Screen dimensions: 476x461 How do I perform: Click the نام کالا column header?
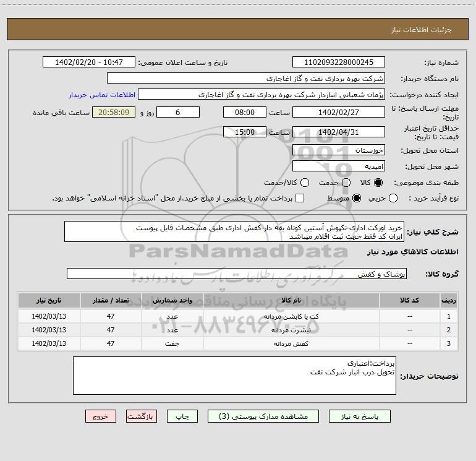coord(291,301)
